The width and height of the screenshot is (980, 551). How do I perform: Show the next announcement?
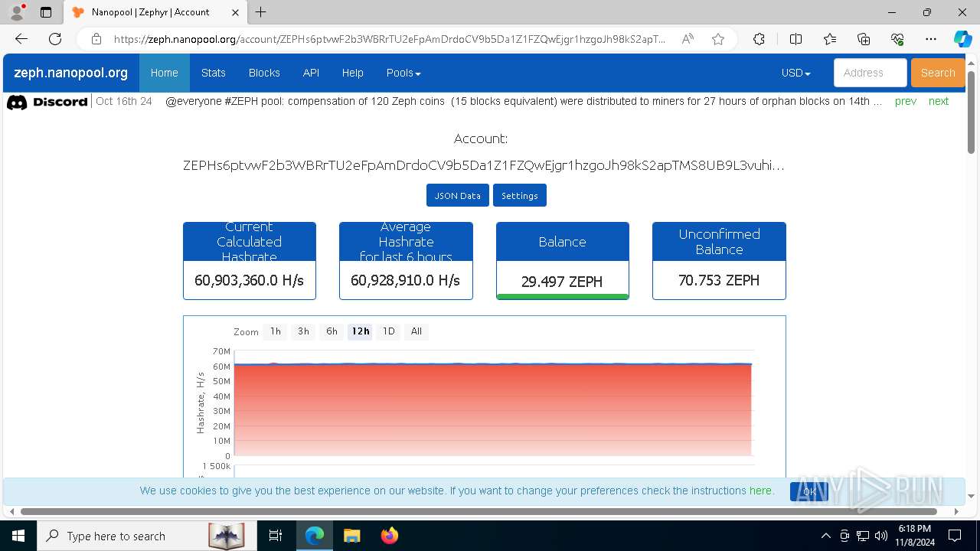[x=939, y=101]
